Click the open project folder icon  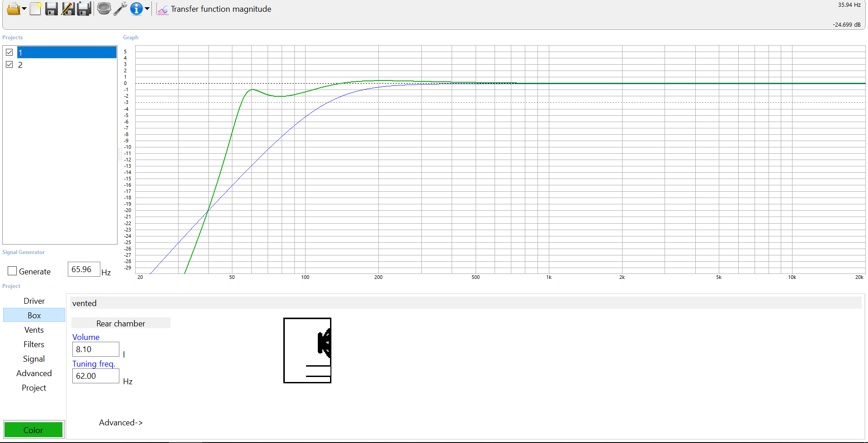[x=13, y=9]
